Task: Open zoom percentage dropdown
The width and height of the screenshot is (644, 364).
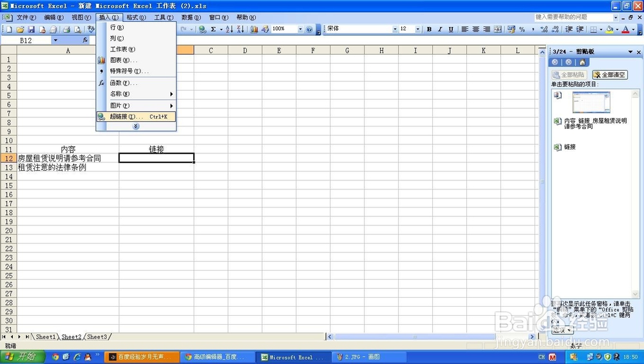Action: (300, 29)
